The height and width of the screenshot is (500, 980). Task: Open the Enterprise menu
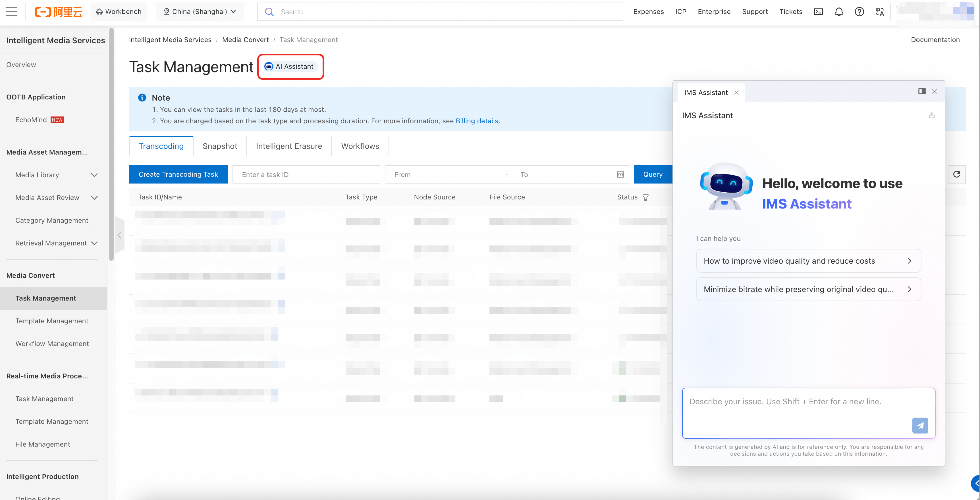pos(714,12)
